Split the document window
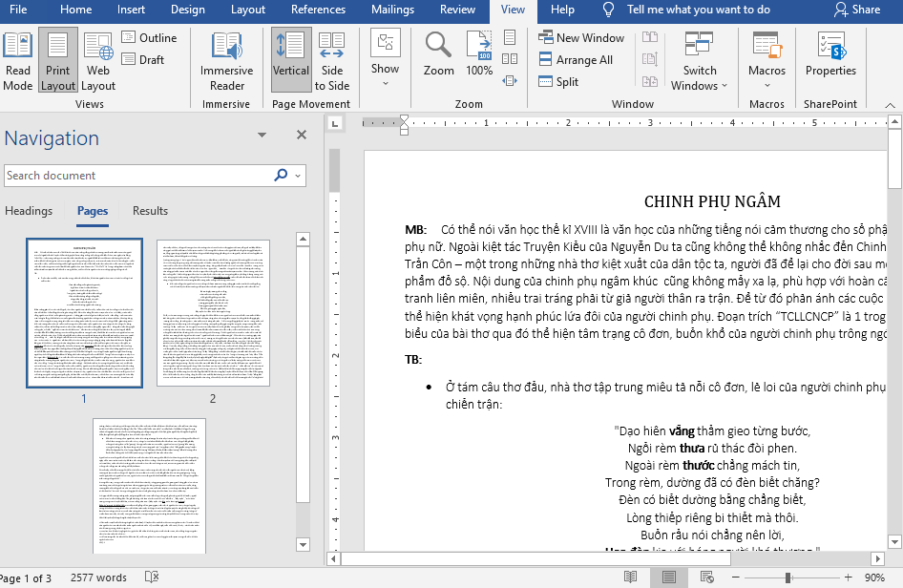 (556, 81)
